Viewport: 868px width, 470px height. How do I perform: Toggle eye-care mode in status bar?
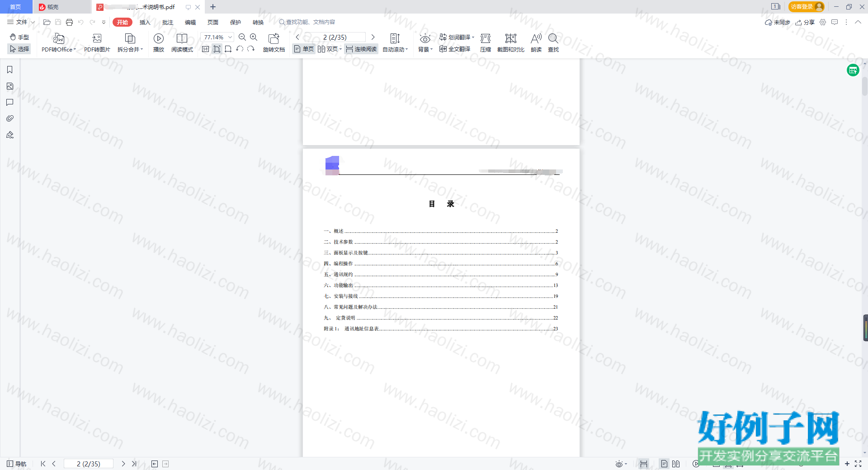click(621, 464)
